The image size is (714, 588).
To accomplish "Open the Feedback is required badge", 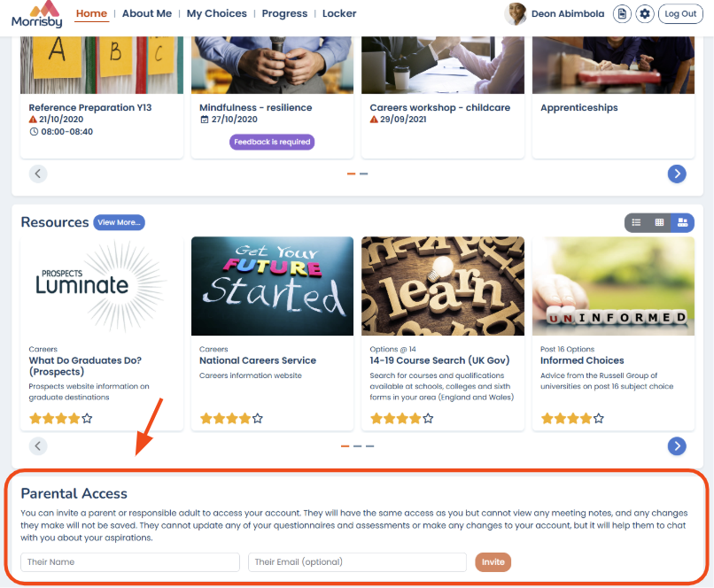I will pos(272,142).
